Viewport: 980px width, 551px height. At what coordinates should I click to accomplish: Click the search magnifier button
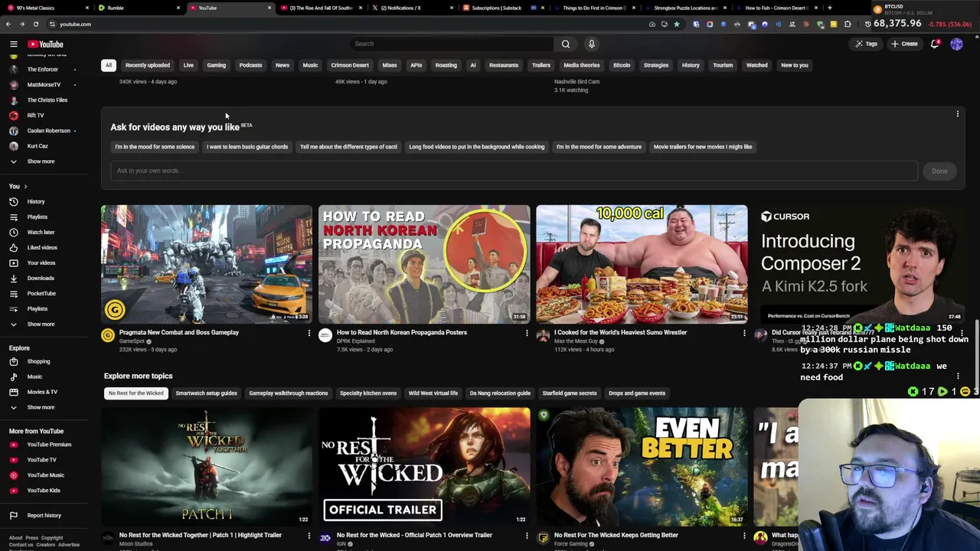click(566, 44)
